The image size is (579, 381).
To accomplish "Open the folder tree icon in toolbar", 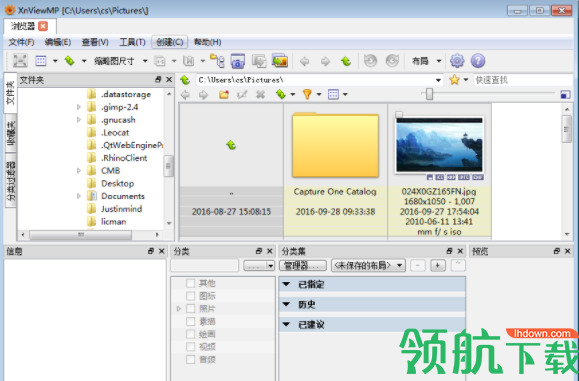I will (217, 61).
